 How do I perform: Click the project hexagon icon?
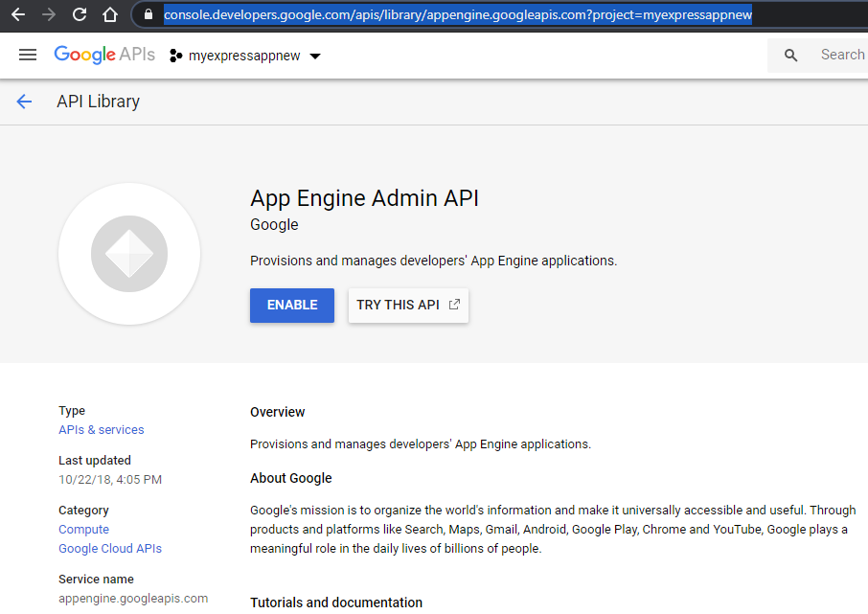pos(175,56)
